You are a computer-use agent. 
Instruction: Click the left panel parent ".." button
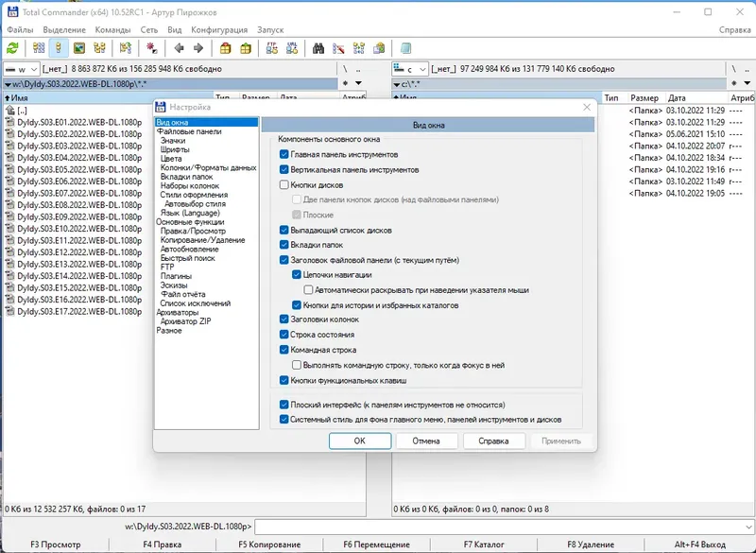pos(358,69)
